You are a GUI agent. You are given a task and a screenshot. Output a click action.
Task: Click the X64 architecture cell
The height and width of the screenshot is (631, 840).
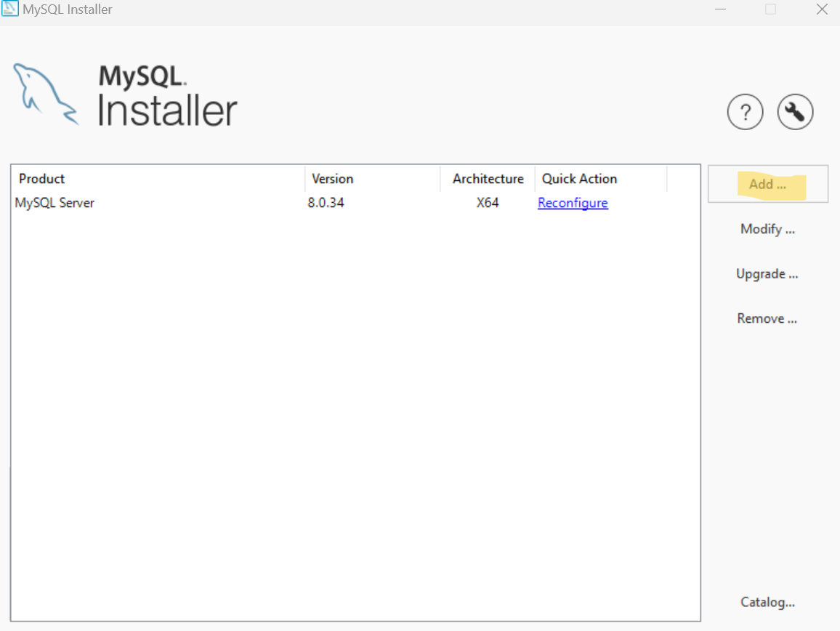pos(488,204)
